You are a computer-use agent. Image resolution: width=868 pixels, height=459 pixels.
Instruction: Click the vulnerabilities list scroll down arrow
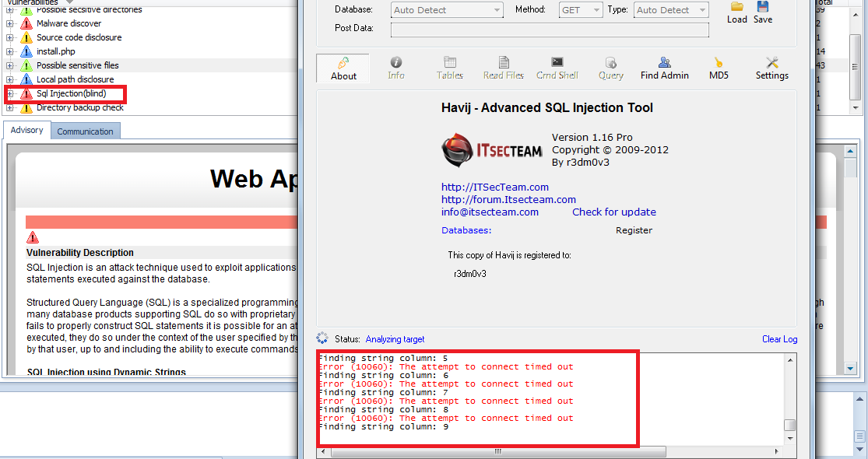(x=856, y=108)
